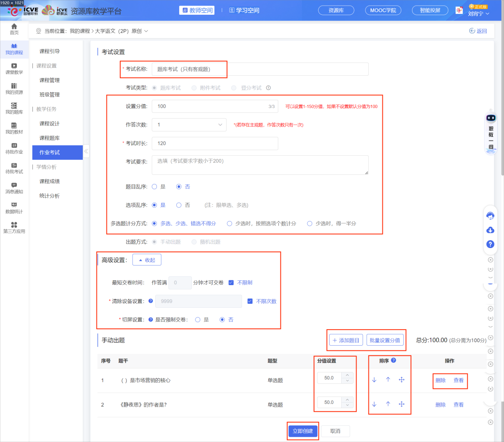Open 课堂教学 in the left icon bar
Viewport: 504px width, 442px height.
(14, 68)
